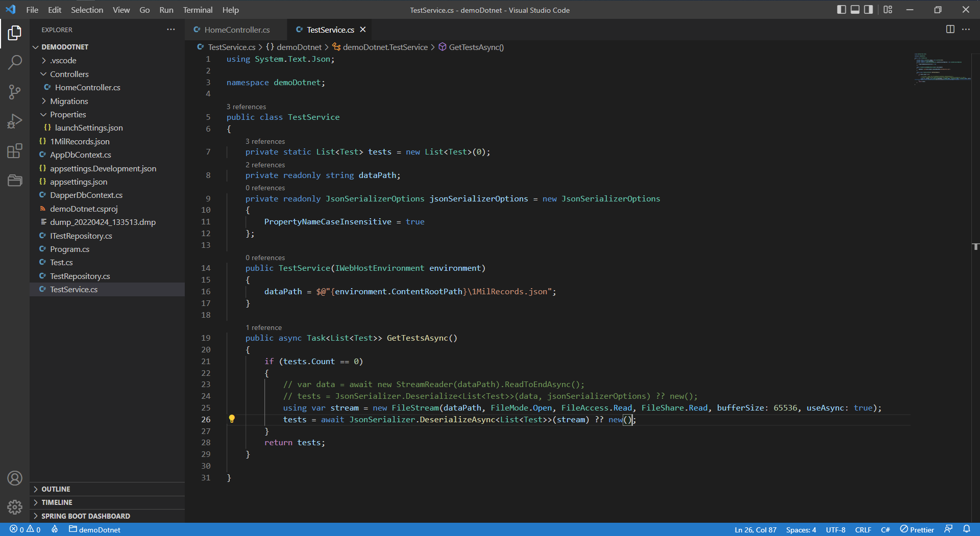Image resolution: width=980 pixels, height=536 pixels.
Task: Click the lightbulb on line 26
Action: 233,419
